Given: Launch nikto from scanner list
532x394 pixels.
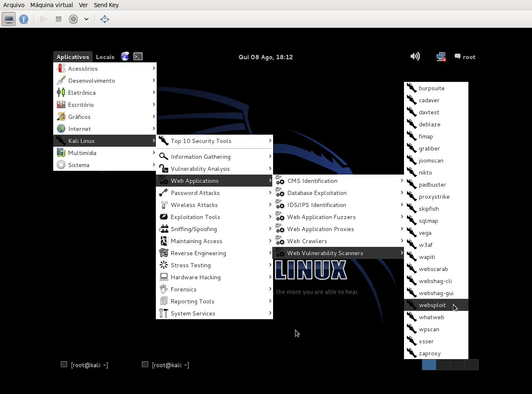Looking at the screenshot, I should click(436, 172).
